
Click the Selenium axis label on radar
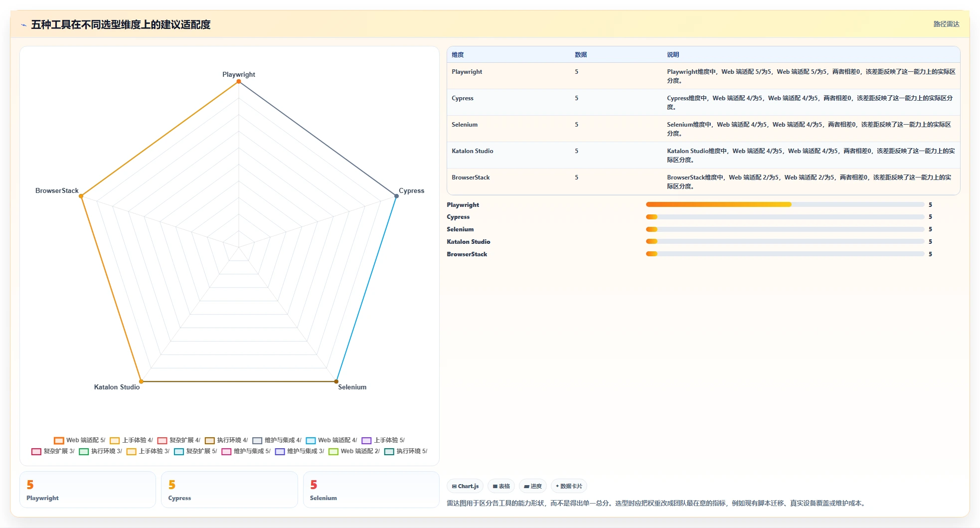[x=352, y=387]
